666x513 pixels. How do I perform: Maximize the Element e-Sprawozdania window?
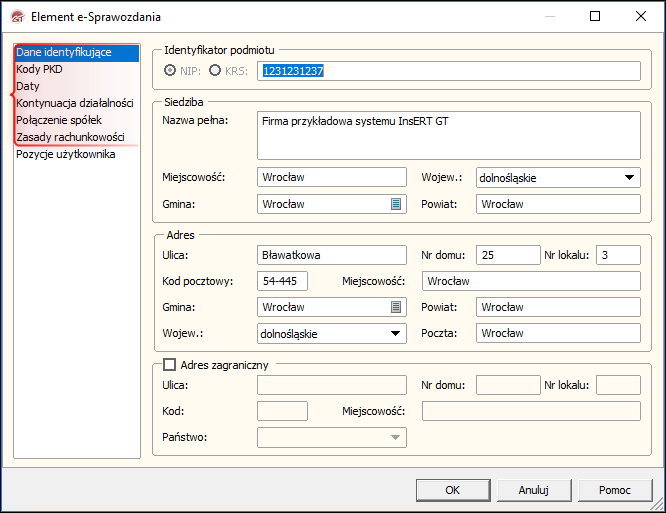(595, 16)
